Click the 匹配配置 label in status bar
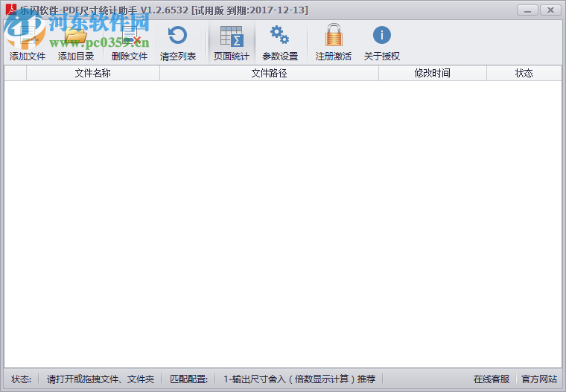The image size is (566, 392). click(x=188, y=379)
